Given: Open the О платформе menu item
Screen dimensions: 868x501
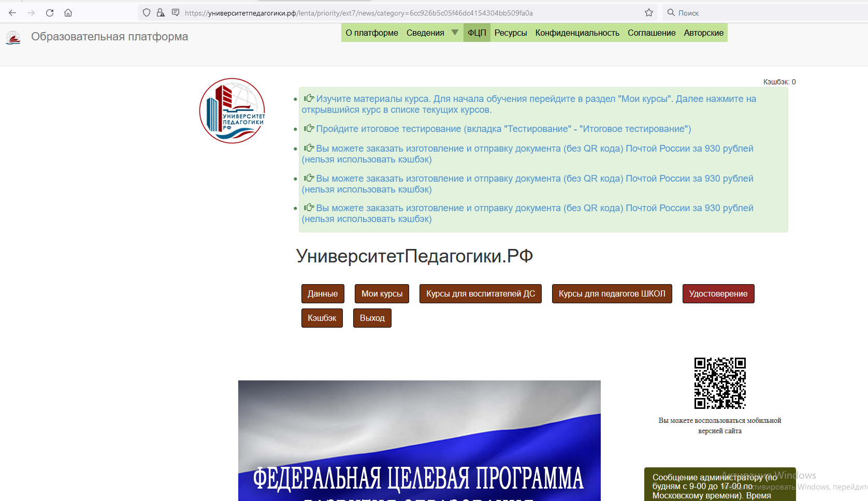Looking at the screenshot, I should point(372,33).
